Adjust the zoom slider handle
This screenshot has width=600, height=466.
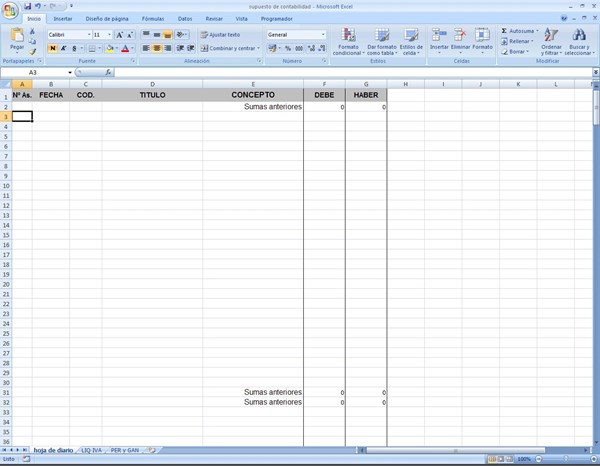tap(566, 459)
